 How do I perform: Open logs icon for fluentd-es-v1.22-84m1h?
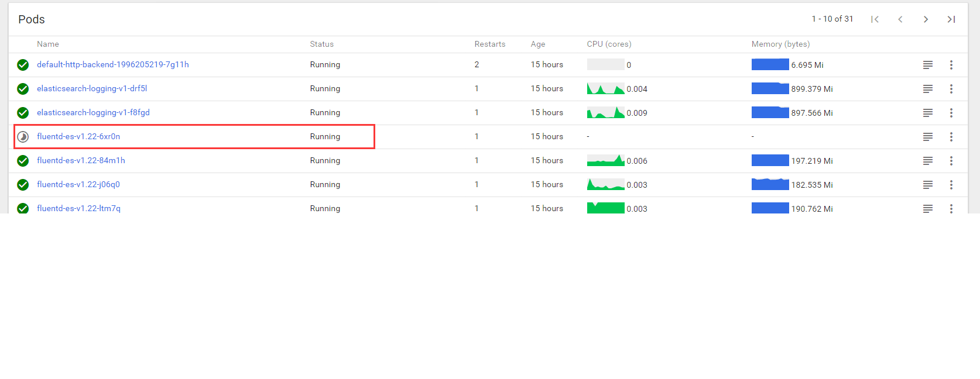tap(928, 161)
